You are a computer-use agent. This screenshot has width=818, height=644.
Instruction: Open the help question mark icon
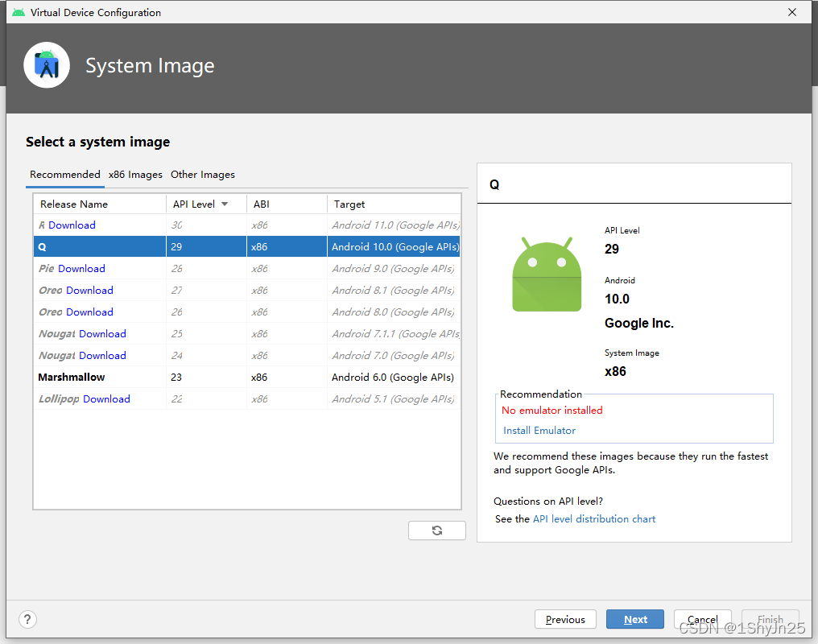point(27,620)
